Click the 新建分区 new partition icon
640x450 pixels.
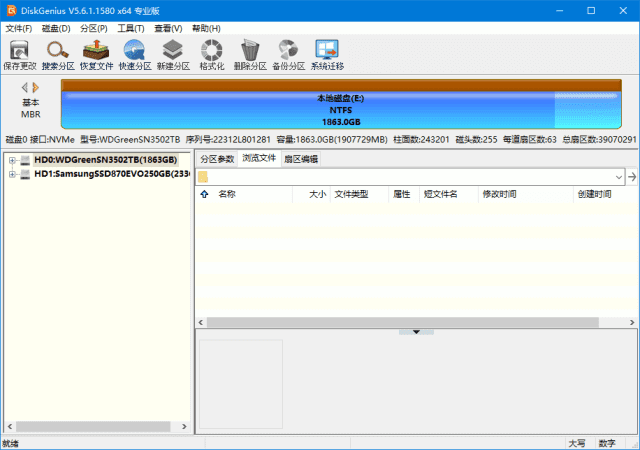(173, 54)
